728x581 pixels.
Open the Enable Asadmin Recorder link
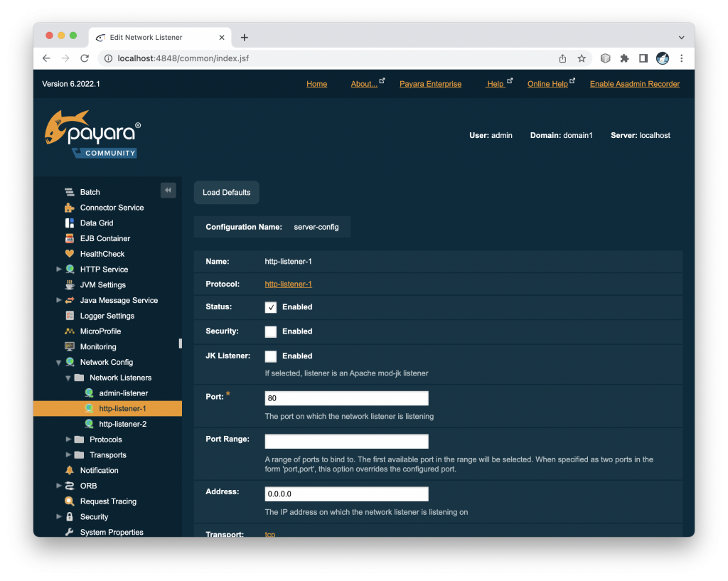[x=634, y=84]
